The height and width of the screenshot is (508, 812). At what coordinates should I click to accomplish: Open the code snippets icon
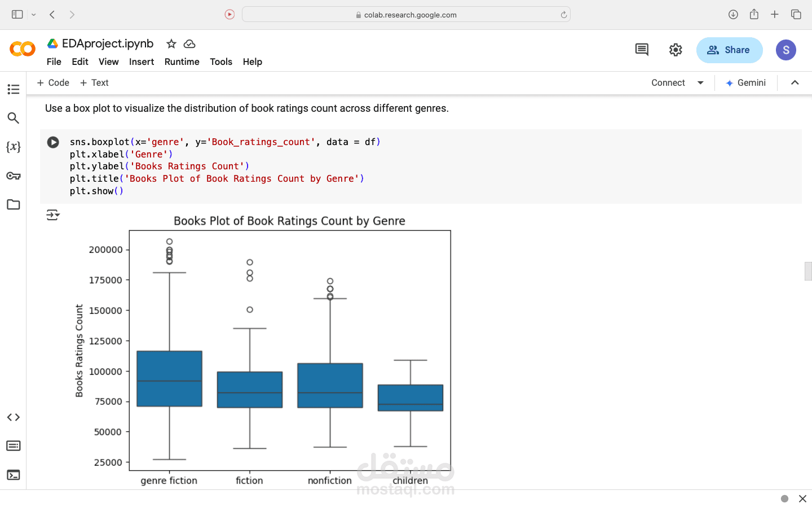click(x=14, y=417)
